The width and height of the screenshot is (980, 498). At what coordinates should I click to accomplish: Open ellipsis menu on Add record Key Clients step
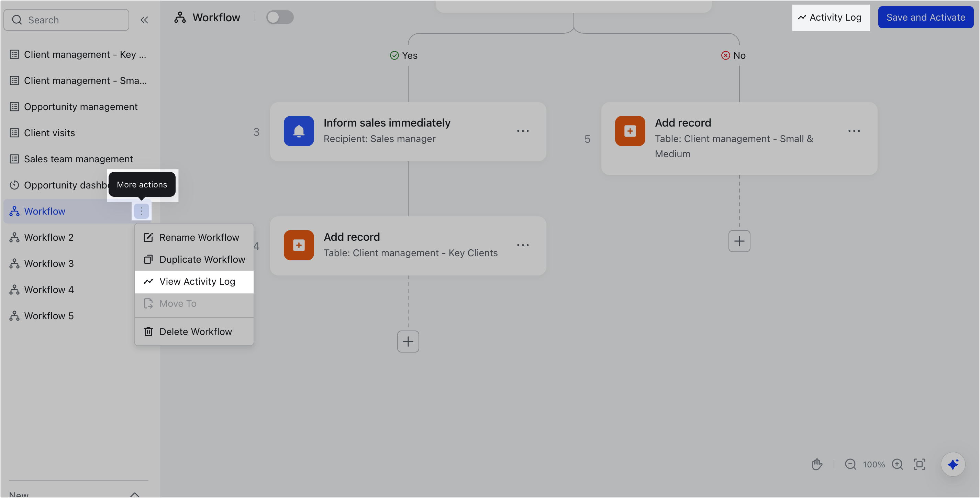tap(523, 245)
